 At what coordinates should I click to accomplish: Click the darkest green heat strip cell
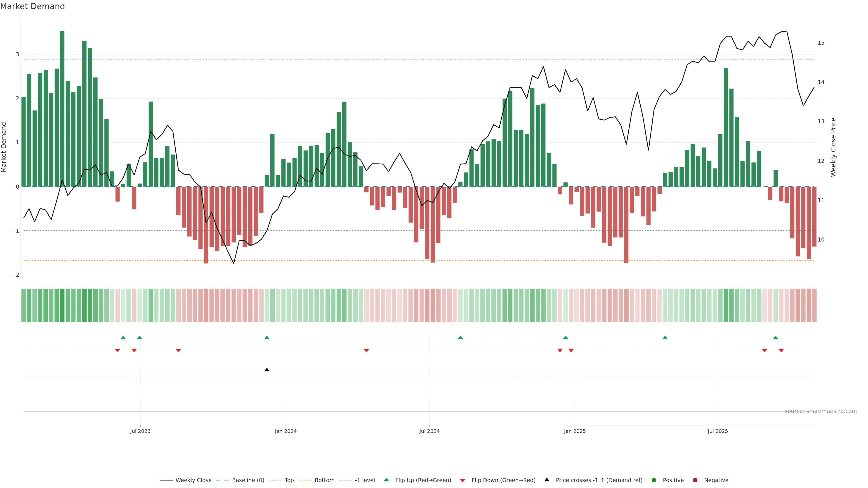62,305
